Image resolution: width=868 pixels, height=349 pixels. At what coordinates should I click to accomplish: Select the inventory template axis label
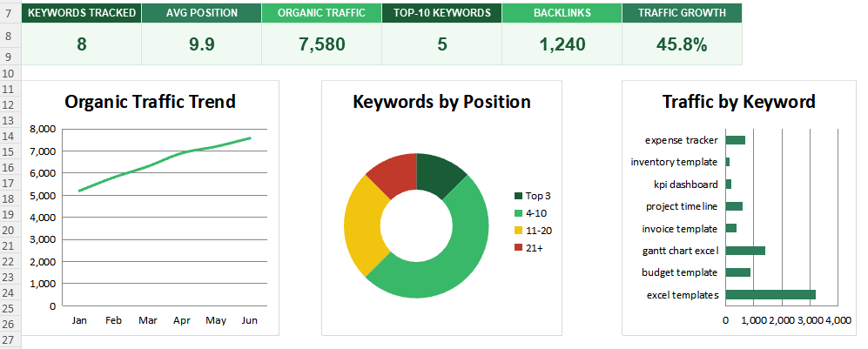tap(674, 162)
